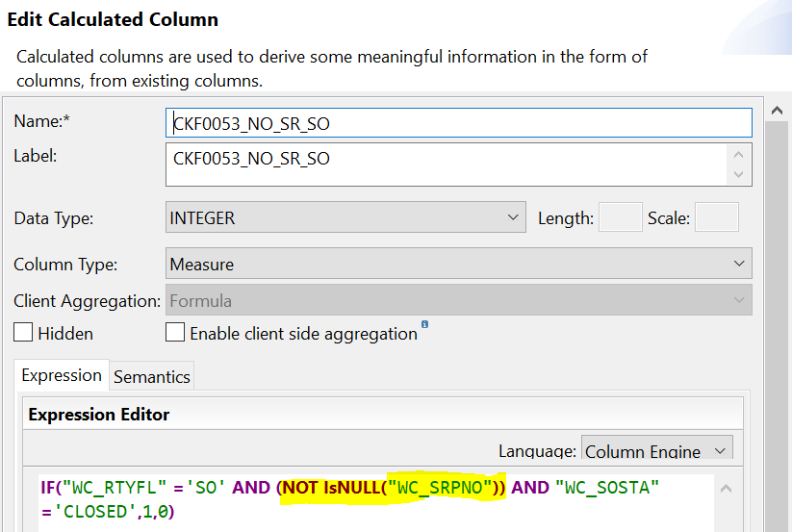The image size is (792, 532).
Task: Open the Data Type INTEGER dropdown
Action: tap(345, 217)
